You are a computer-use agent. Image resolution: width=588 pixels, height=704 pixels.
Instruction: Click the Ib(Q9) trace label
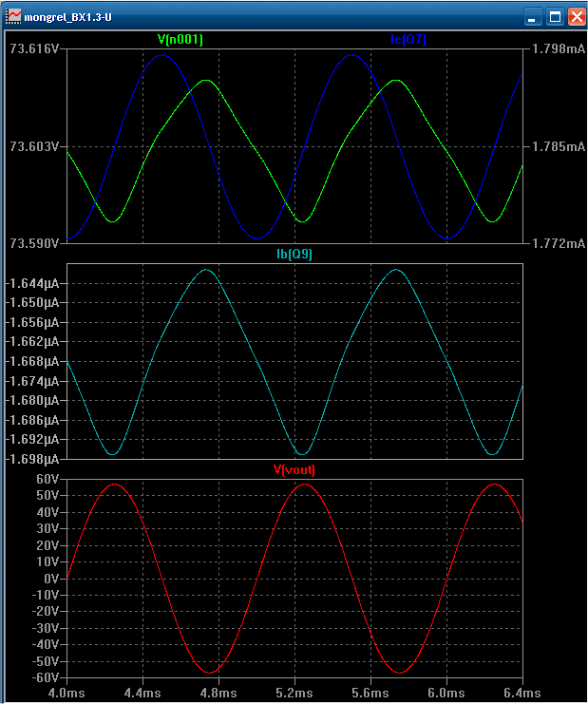pyautogui.click(x=294, y=255)
